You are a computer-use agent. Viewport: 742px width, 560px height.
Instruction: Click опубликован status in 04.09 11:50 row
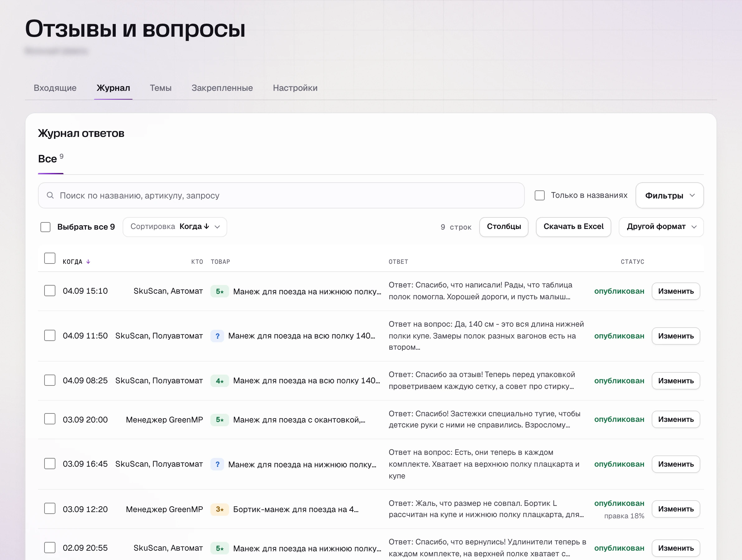(x=619, y=336)
